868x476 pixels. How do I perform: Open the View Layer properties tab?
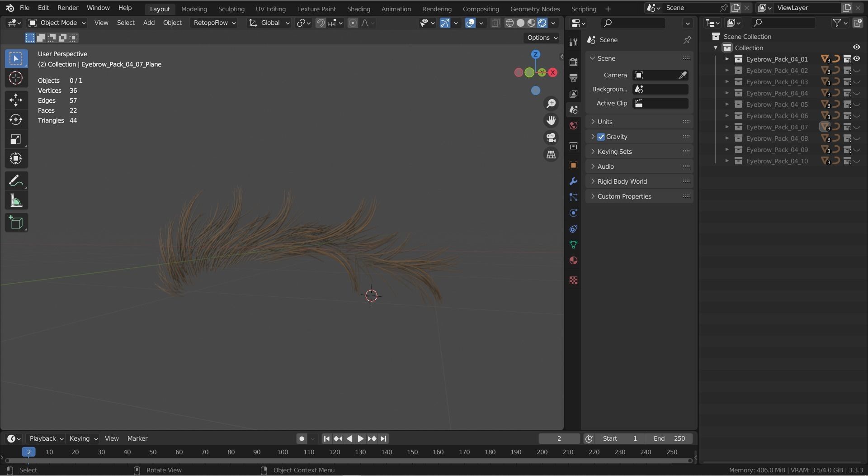click(573, 94)
